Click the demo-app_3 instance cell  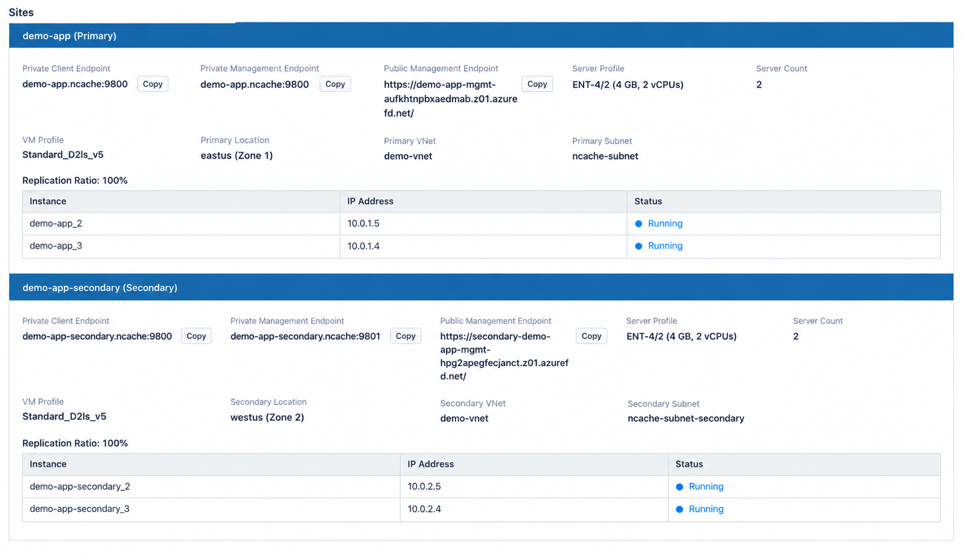(181, 246)
